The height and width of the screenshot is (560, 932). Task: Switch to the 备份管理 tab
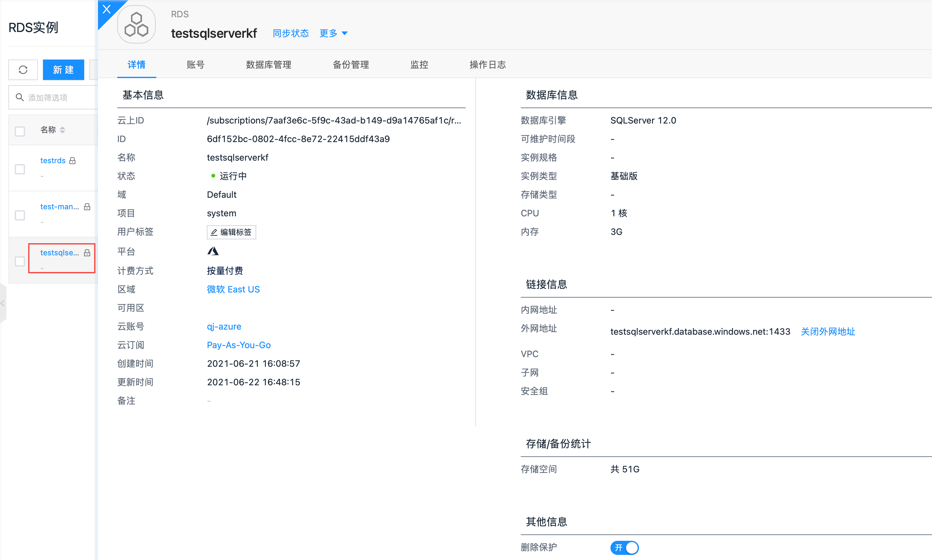tap(350, 65)
